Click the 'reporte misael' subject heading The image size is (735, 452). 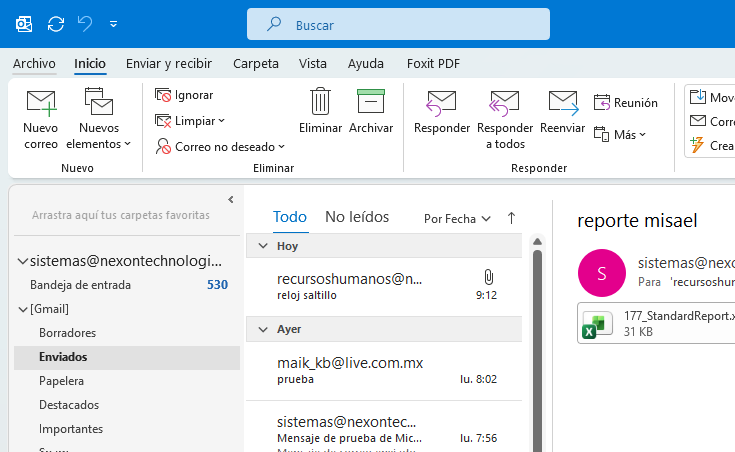coord(637,221)
